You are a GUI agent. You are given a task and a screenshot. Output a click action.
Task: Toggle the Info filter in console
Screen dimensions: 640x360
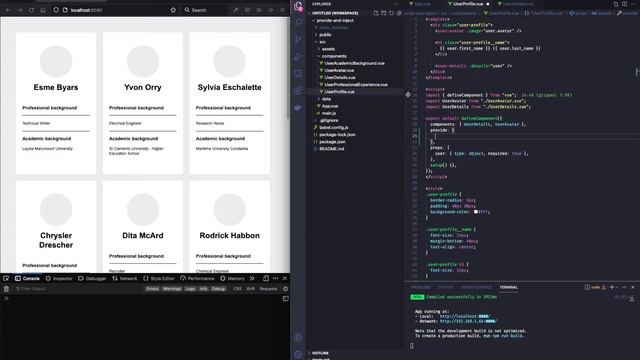(x=203, y=289)
